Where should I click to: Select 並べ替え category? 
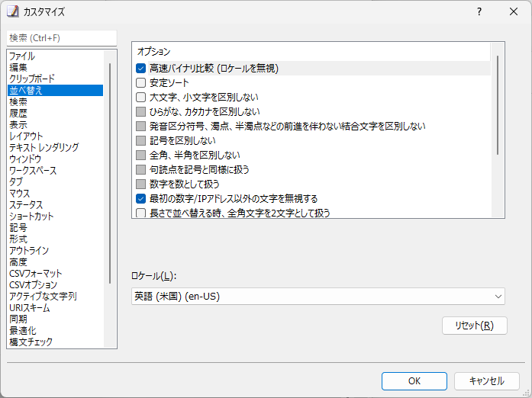pyautogui.click(x=55, y=91)
